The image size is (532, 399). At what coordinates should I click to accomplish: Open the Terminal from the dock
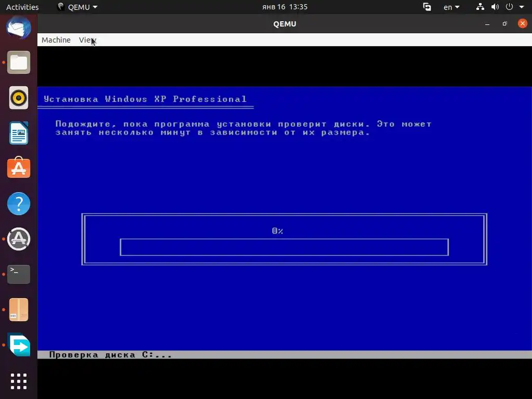click(x=19, y=274)
